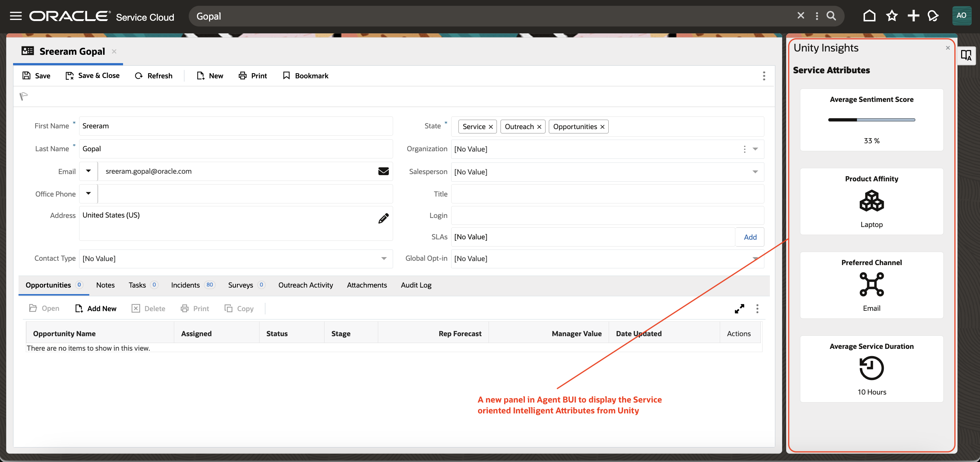980x462 pixels.
Task: Click the flag icon below toolbar
Action: pos(24,96)
